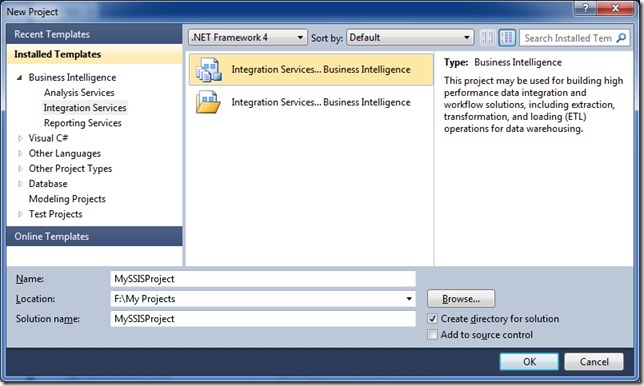Viewport: 644px width, 386px height.
Task: Click the Location field text F:\My Projects
Action: tap(145, 299)
